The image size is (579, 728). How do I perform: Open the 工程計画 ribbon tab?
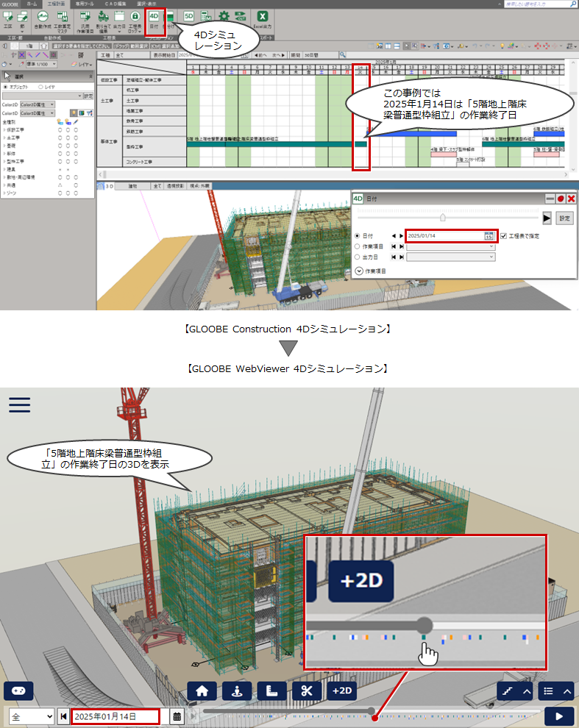tap(56, 4)
